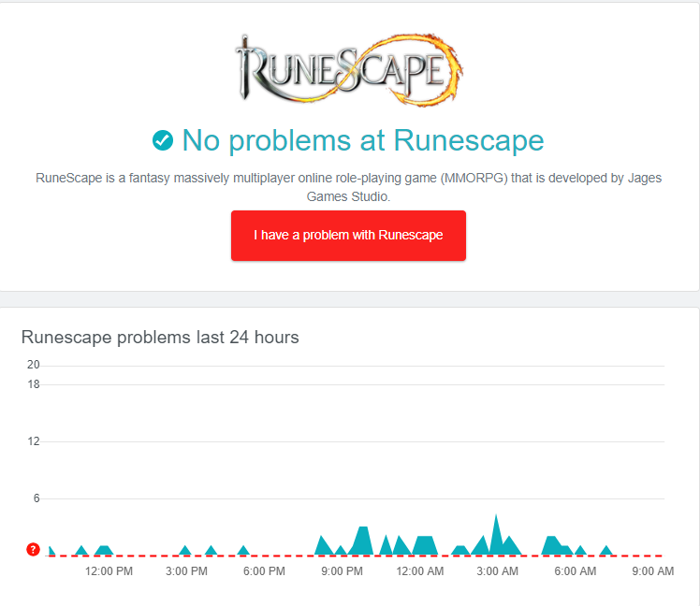
Task: Click the teal checkmark status icon
Action: coord(163,140)
